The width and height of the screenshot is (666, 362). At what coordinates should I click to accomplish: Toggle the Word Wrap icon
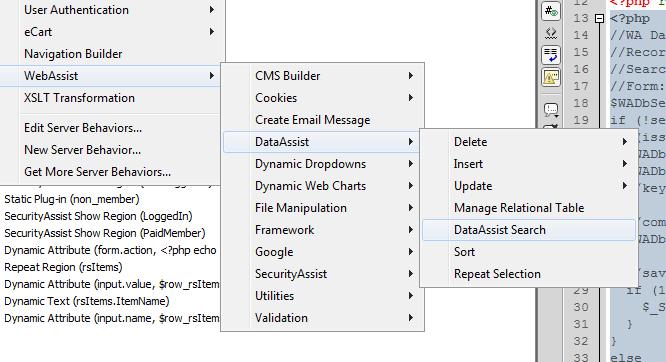click(x=550, y=55)
